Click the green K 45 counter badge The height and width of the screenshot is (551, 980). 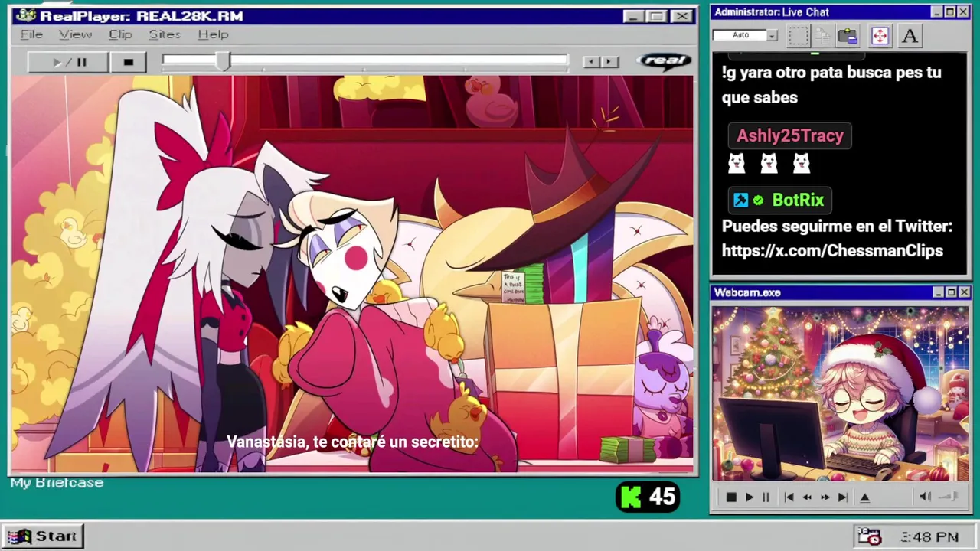648,497
